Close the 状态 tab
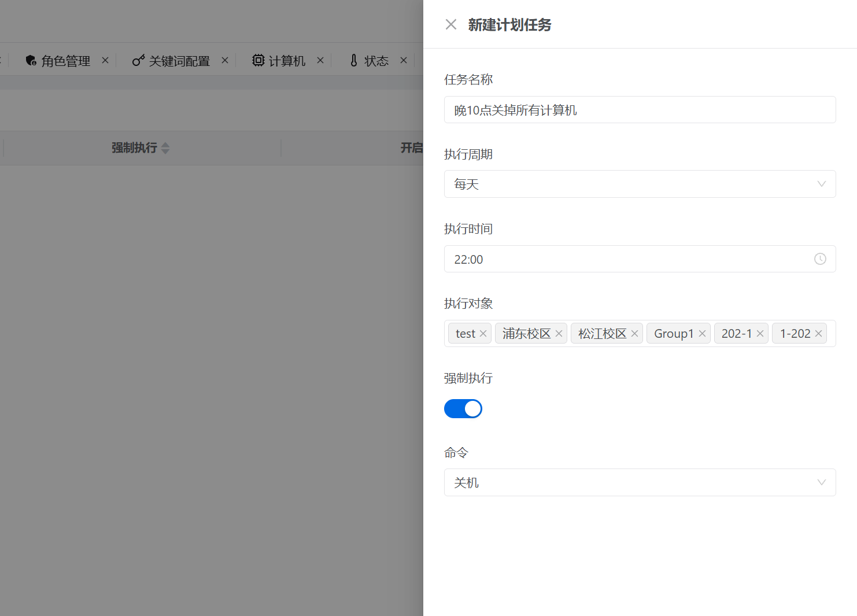The image size is (857, 616). 403,60
